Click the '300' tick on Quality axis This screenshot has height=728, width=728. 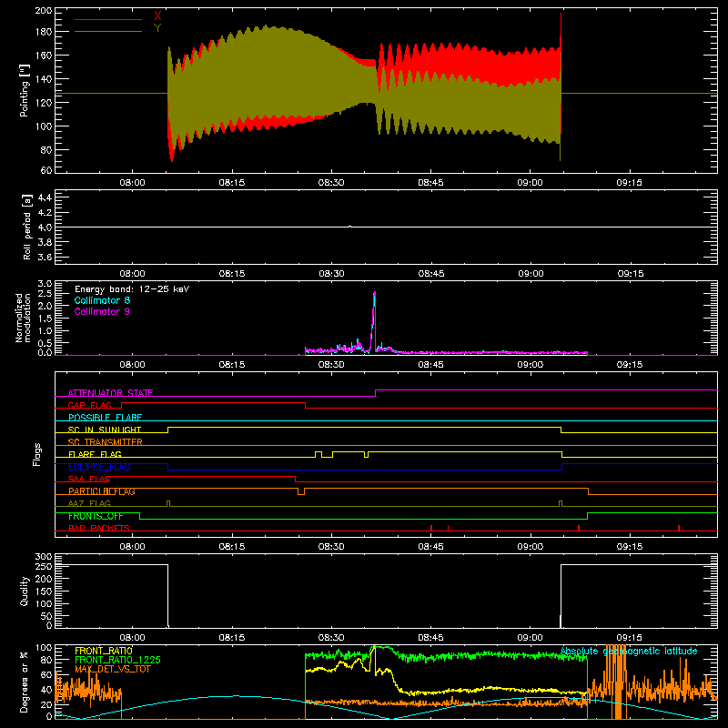[x=44, y=557]
